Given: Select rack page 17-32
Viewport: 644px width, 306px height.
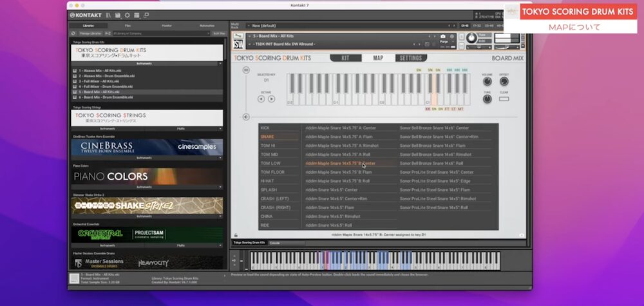Looking at the screenshot, I should tap(477, 26).
